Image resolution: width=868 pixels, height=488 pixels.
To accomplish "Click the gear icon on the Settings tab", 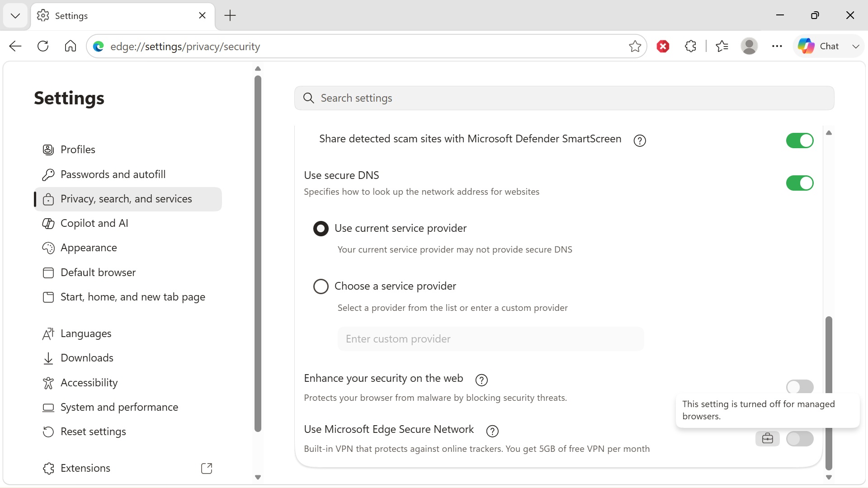I will 43,16.
